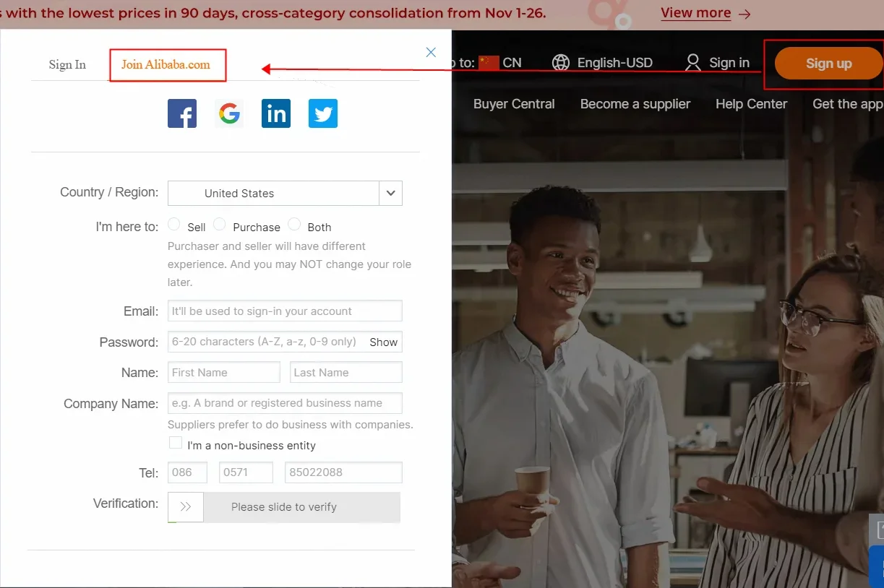The width and height of the screenshot is (884, 588).
Task: Click the Email input field
Action: pyautogui.click(x=284, y=311)
